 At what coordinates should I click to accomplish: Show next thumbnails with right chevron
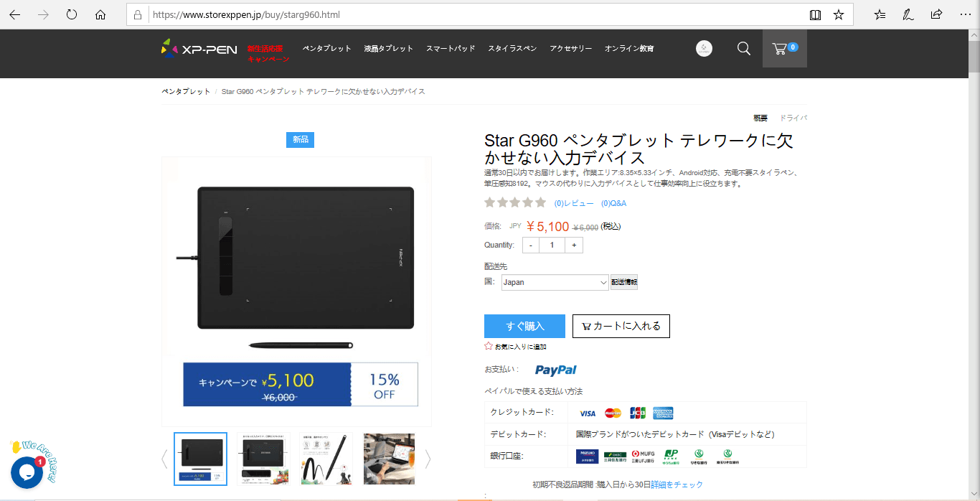(428, 459)
